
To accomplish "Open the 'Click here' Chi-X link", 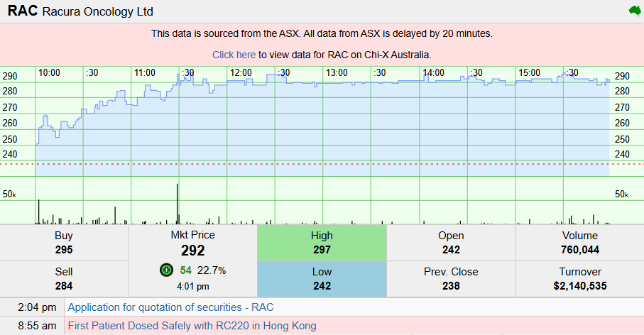I will pos(234,55).
